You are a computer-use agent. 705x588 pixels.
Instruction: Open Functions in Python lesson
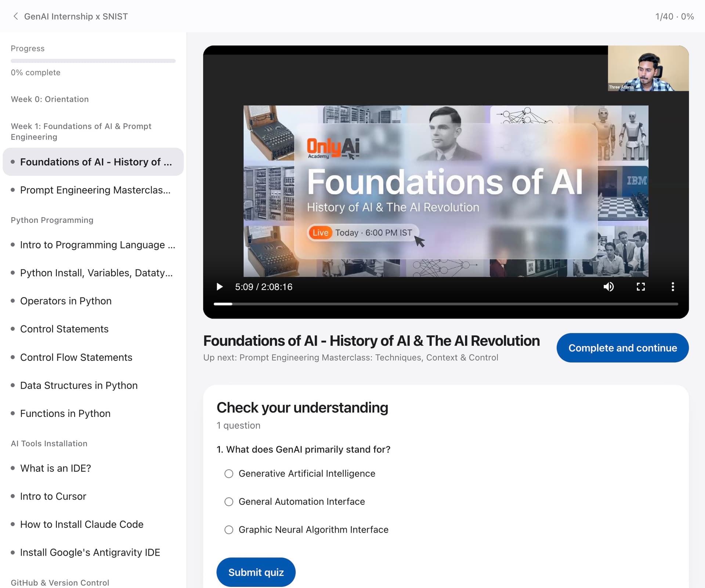click(93, 413)
